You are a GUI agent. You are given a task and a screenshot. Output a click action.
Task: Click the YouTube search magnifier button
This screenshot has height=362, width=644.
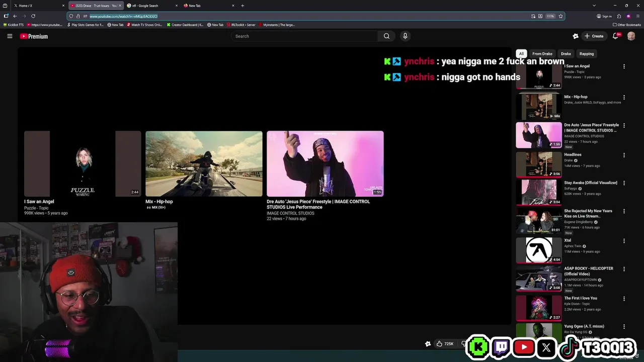[386, 36]
